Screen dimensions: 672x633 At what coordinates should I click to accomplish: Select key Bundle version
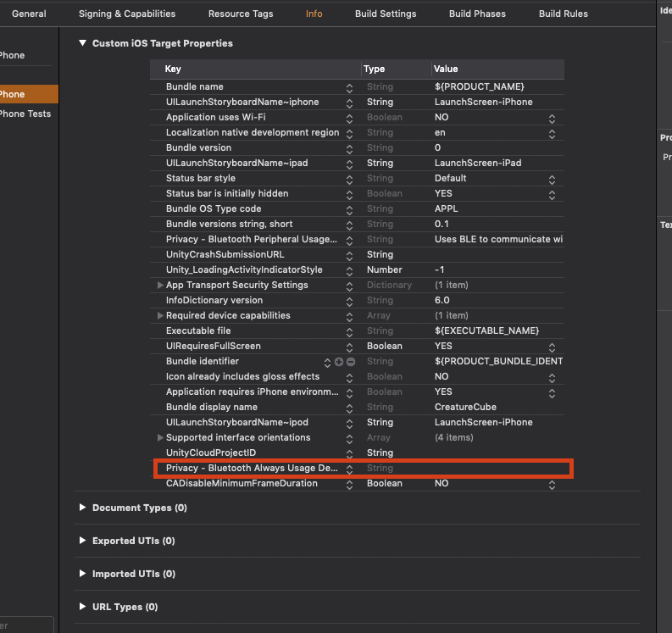pos(198,147)
